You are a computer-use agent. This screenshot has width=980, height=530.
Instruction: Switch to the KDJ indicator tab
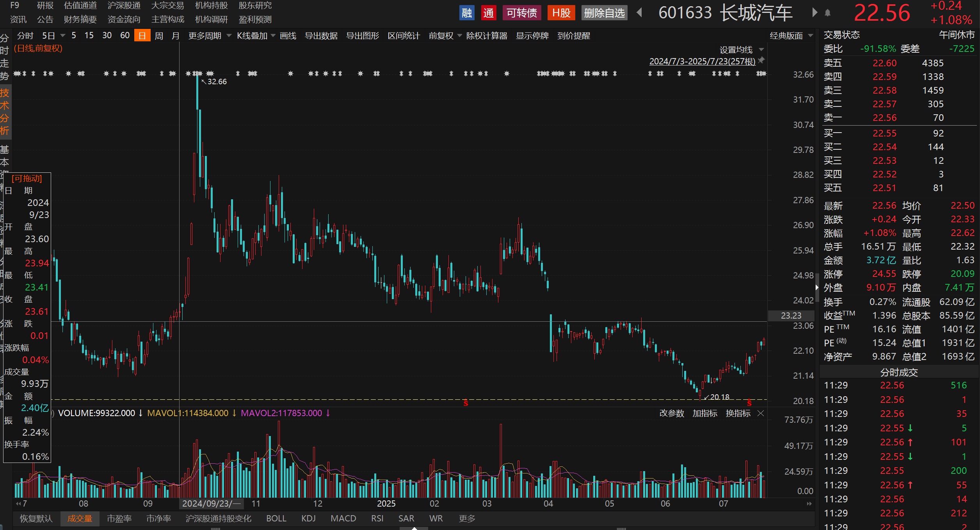click(x=308, y=518)
